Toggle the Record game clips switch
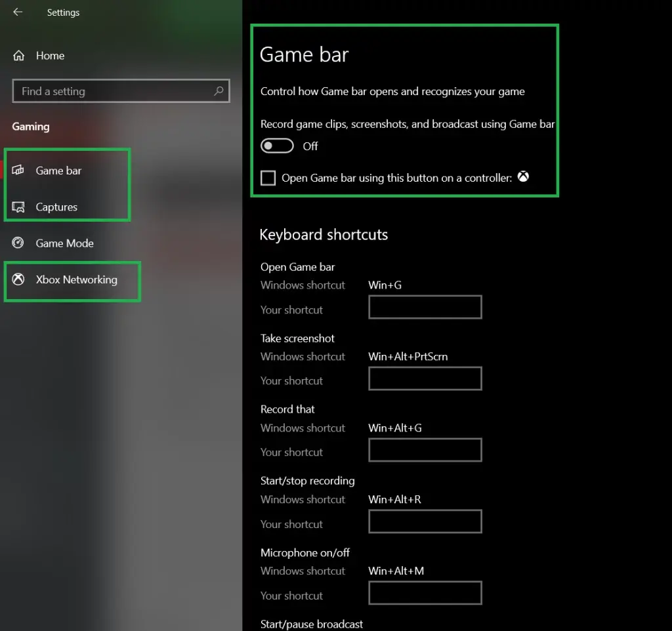The width and height of the screenshot is (672, 631). (277, 146)
